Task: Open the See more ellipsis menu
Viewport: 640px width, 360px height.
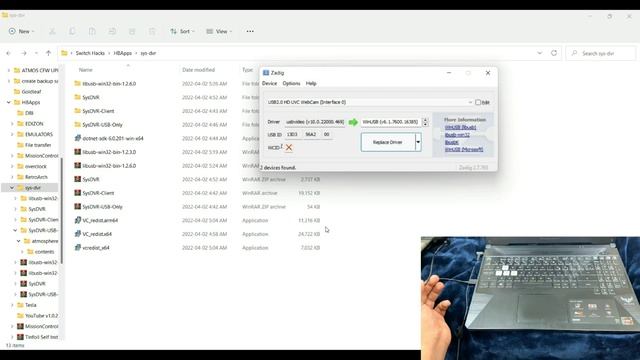Action: 250,31
